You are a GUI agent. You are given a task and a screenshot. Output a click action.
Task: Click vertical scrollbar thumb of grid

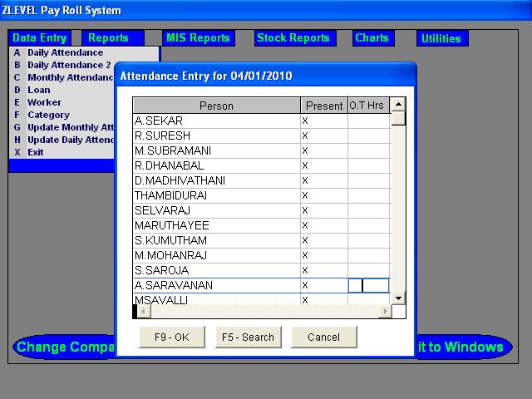pos(398,118)
